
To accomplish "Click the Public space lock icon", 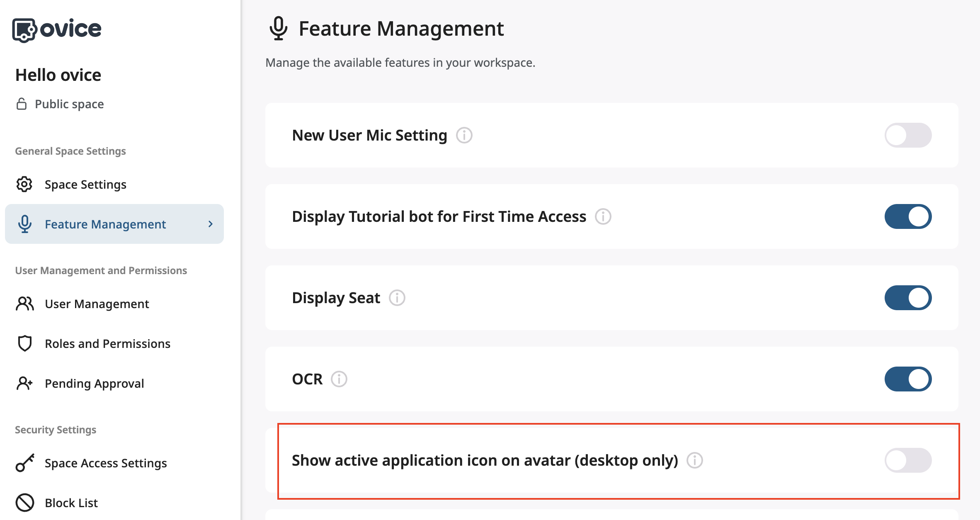I will [x=22, y=104].
